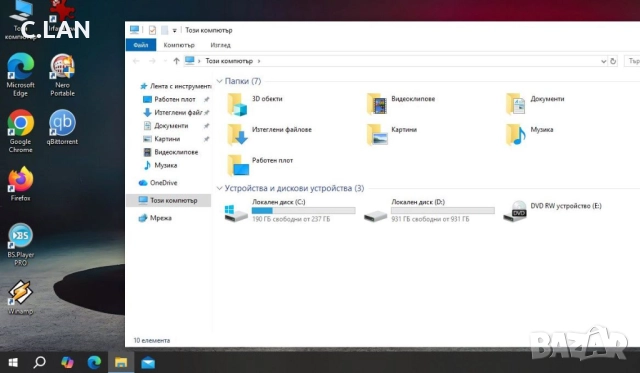Click the Properties icon in quick access toolbar
The width and height of the screenshot is (640, 373).
[x=152, y=30]
